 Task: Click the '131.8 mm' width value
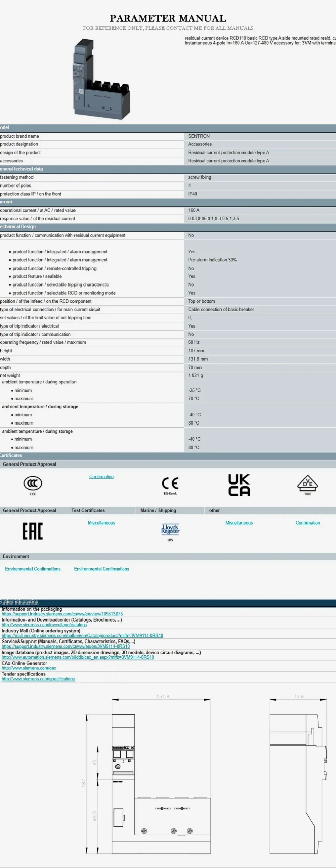pyautogui.click(x=198, y=359)
